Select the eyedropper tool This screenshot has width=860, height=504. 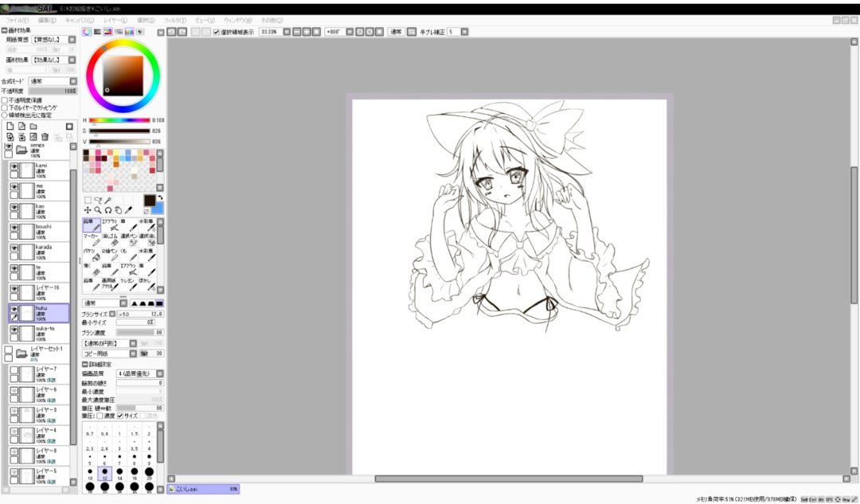(x=129, y=210)
